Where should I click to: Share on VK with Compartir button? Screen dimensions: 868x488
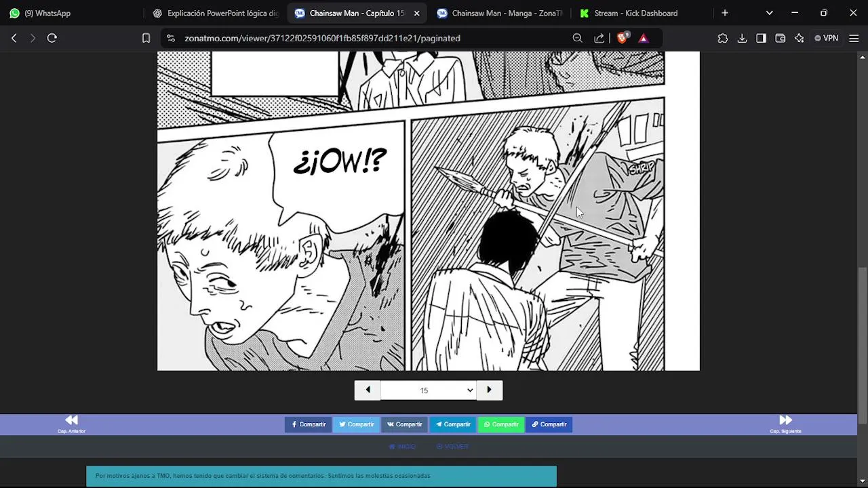click(x=404, y=424)
